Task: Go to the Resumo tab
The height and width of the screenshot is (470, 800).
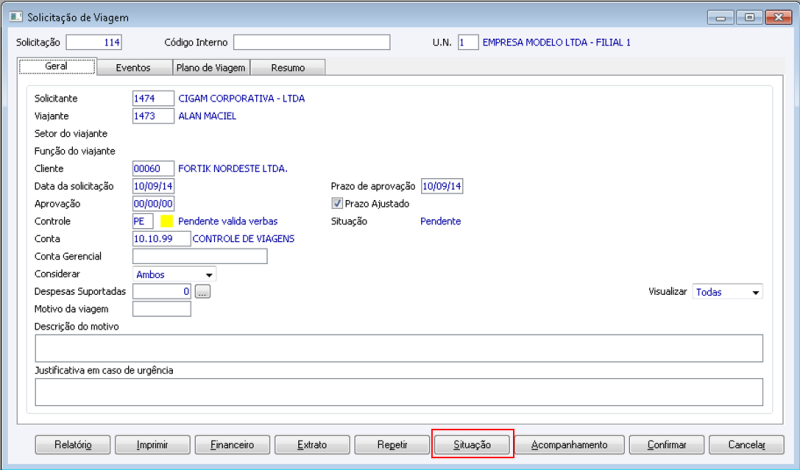Action: click(x=288, y=67)
